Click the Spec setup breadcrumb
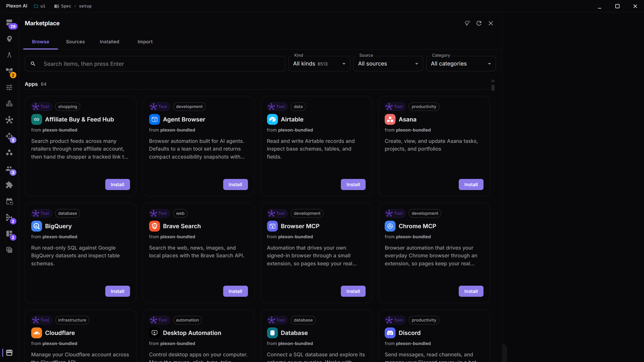Viewport: 644px width, 362px height. point(73,6)
